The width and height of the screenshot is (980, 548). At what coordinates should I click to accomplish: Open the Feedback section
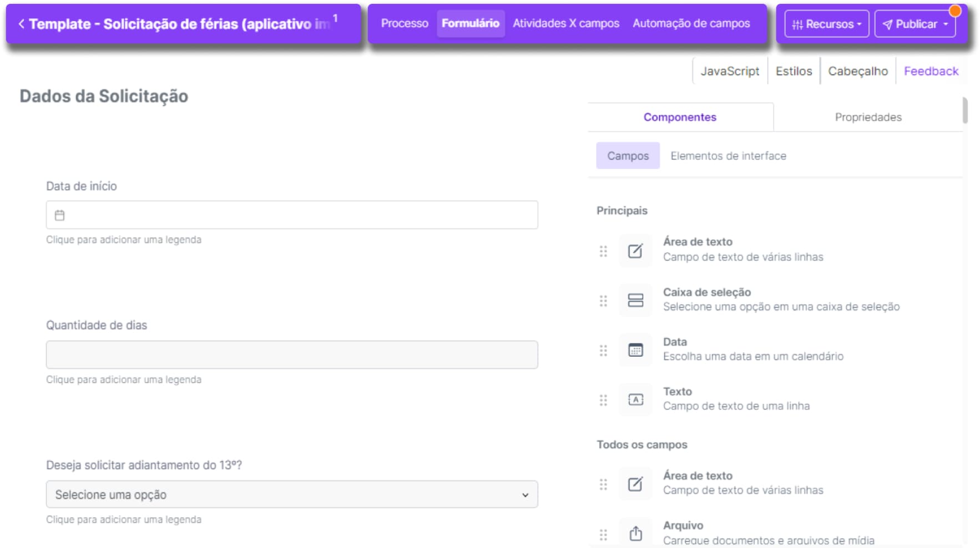(x=931, y=71)
